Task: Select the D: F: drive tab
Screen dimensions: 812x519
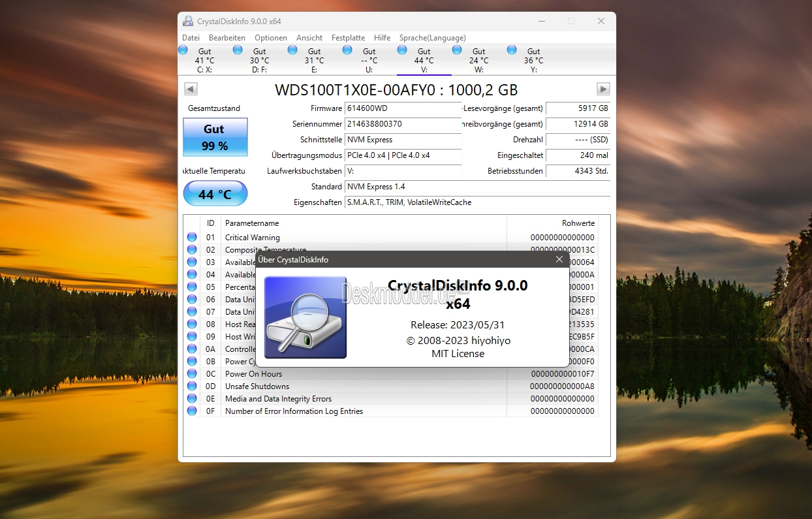Action: click(x=260, y=60)
